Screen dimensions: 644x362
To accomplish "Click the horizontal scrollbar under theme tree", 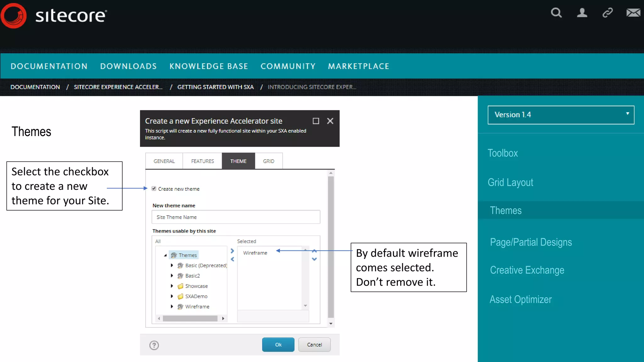I will click(190, 318).
